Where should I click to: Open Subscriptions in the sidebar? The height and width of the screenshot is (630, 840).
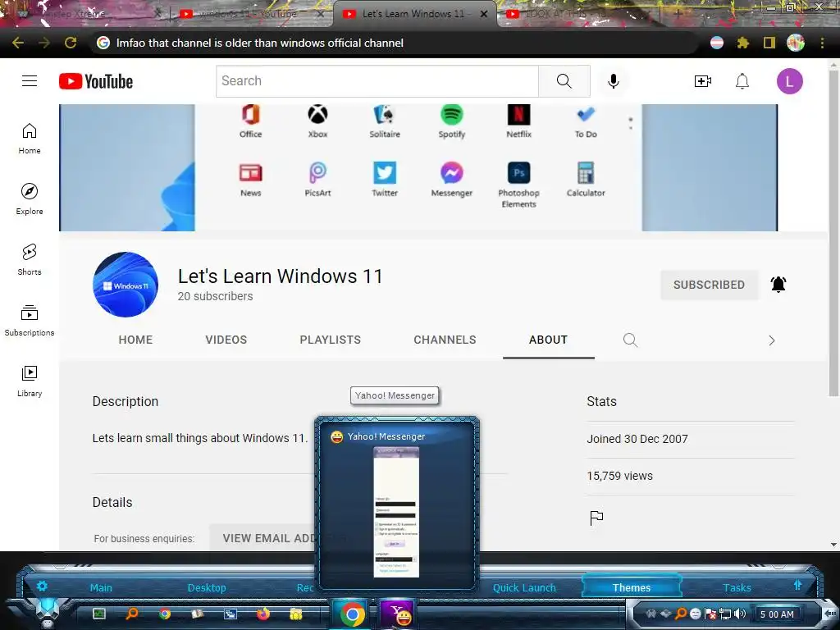[30, 321]
